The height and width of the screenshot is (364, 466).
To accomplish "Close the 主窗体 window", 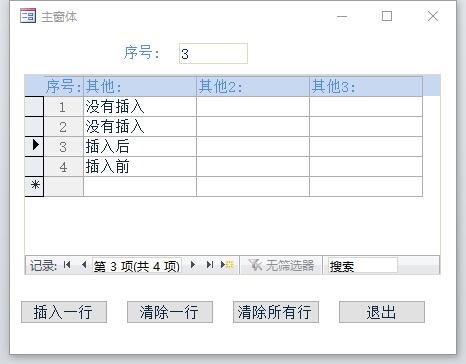I will (433, 16).
